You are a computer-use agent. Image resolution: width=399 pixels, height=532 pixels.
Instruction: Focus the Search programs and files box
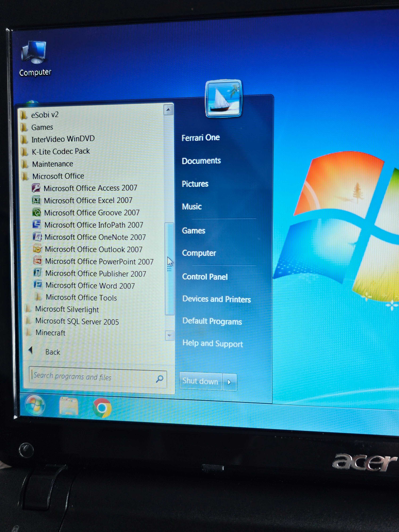coord(98,377)
